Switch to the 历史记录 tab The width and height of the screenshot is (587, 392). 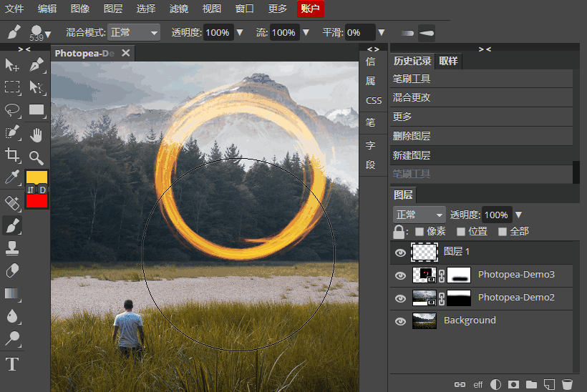point(412,61)
